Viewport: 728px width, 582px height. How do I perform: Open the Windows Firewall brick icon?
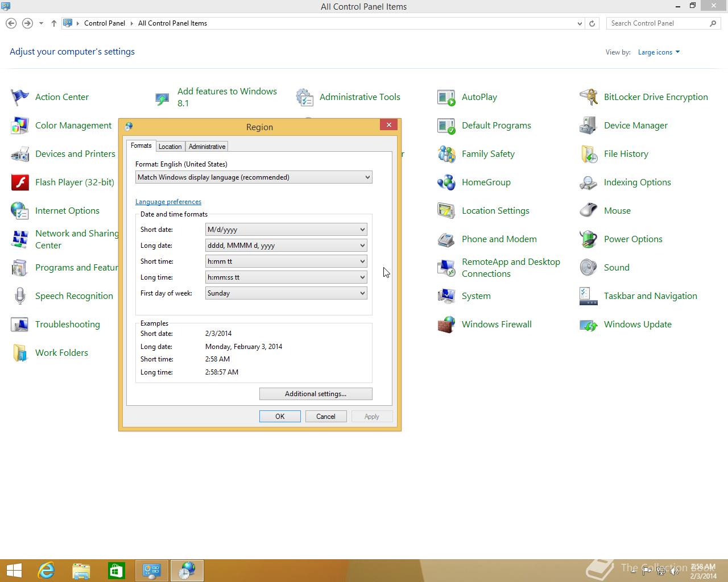pos(446,325)
